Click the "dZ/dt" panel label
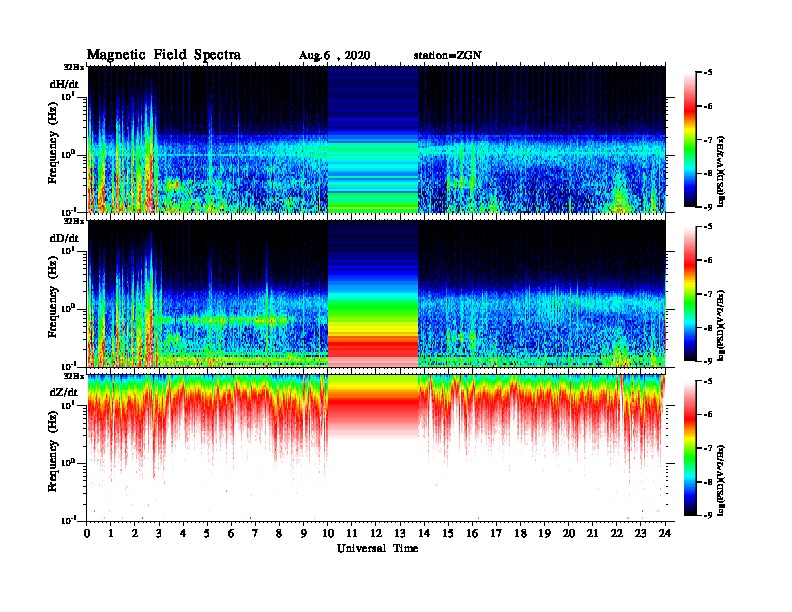Screen dimensions: 792x612 (x=64, y=392)
